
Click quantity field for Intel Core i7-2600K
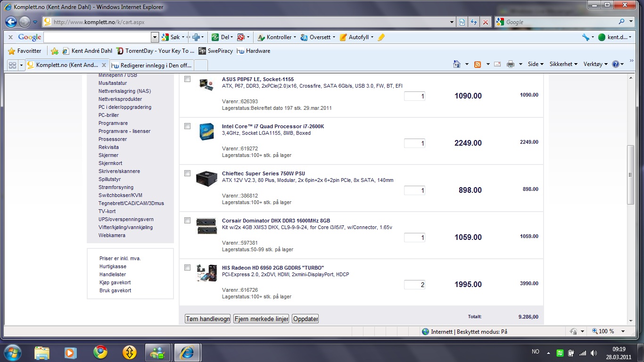[414, 143]
